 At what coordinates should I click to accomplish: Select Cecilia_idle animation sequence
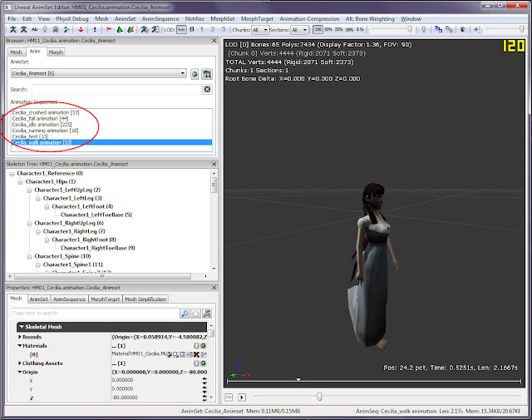pos(42,125)
